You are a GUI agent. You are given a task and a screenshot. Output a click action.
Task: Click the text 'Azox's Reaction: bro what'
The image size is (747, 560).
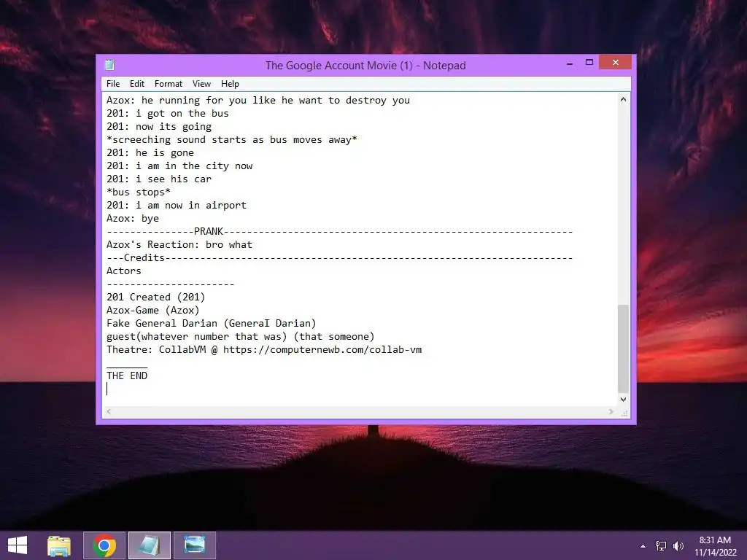[x=179, y=244]
